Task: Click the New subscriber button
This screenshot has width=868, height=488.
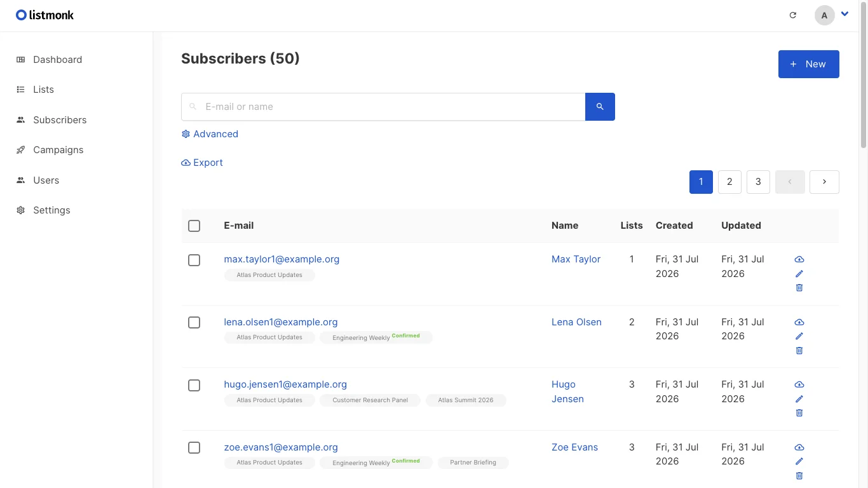Action: point(808,64)
